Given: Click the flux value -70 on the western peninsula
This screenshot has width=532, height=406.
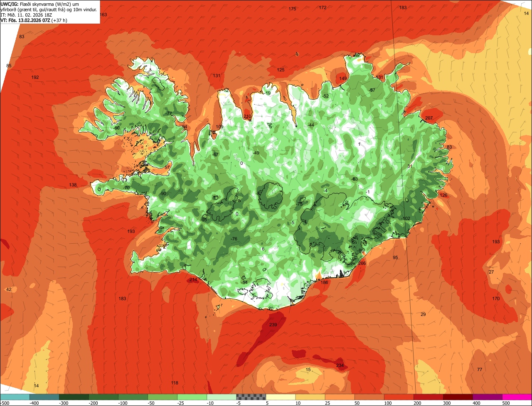Looking at the screenshot, I should click(x=127, y=188).
